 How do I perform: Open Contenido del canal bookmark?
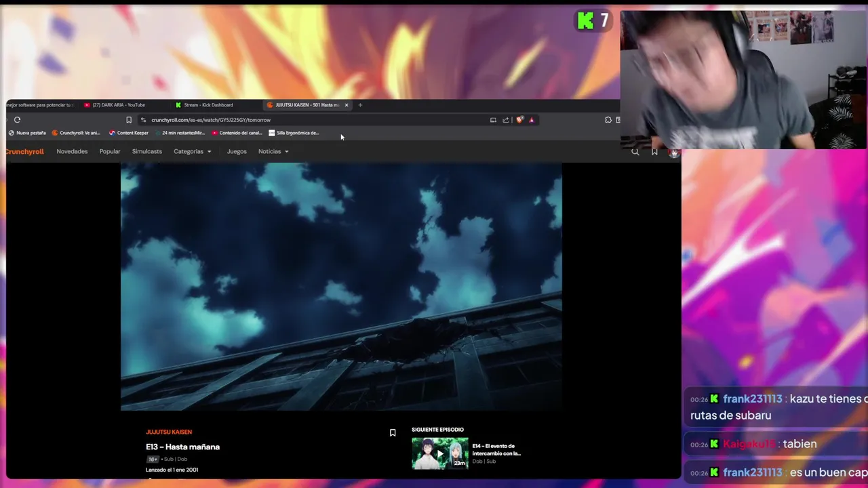(237, 133)
